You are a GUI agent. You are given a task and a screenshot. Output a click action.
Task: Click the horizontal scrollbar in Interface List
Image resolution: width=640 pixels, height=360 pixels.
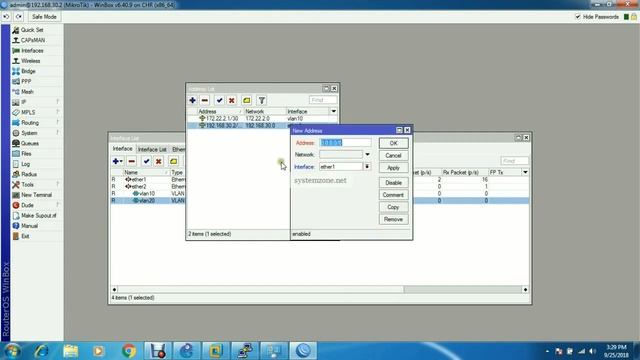point(319,289)
